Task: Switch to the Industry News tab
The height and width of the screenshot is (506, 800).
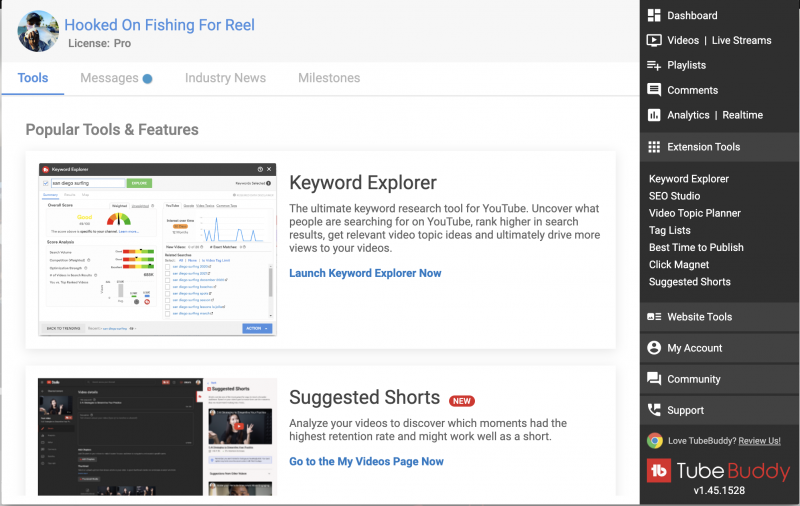Action: (x=225, y=78)
